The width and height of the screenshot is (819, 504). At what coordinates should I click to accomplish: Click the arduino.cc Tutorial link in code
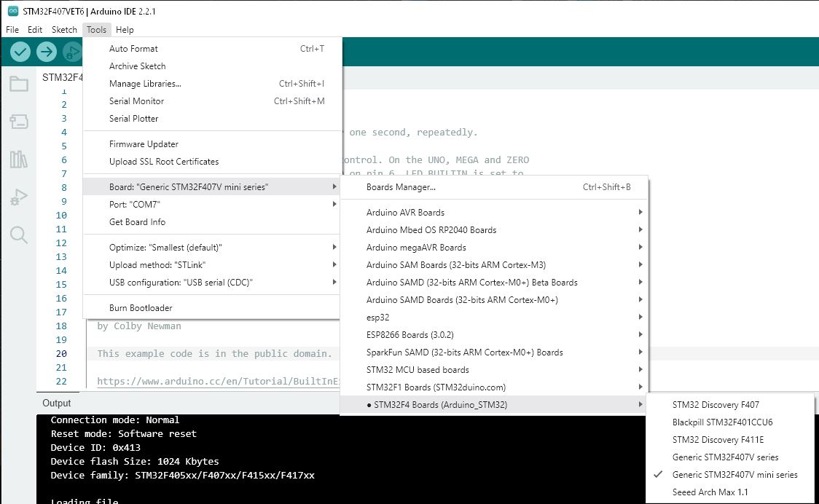click(219, 381)
